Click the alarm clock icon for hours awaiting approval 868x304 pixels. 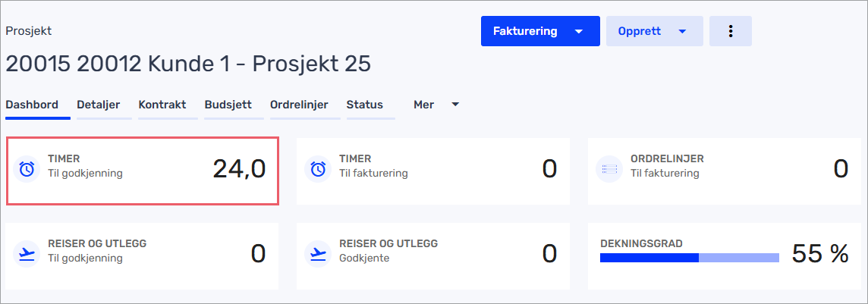click(x=27, y=169)
